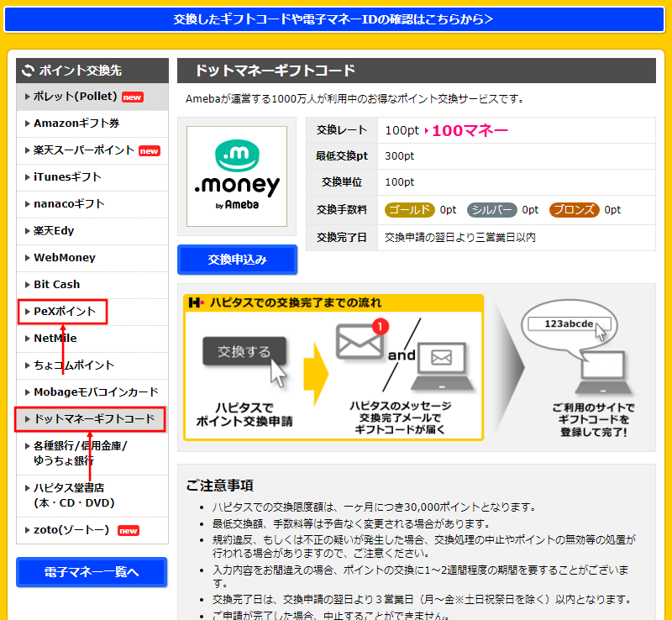Click Mobageモバコインカード in the list
Image resolution: width=672 pixels, height=620 pixels.
pos(96,392)
